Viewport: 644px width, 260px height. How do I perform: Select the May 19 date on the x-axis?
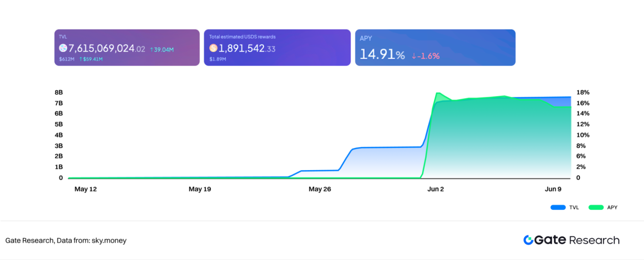click(x=200, y=189)
